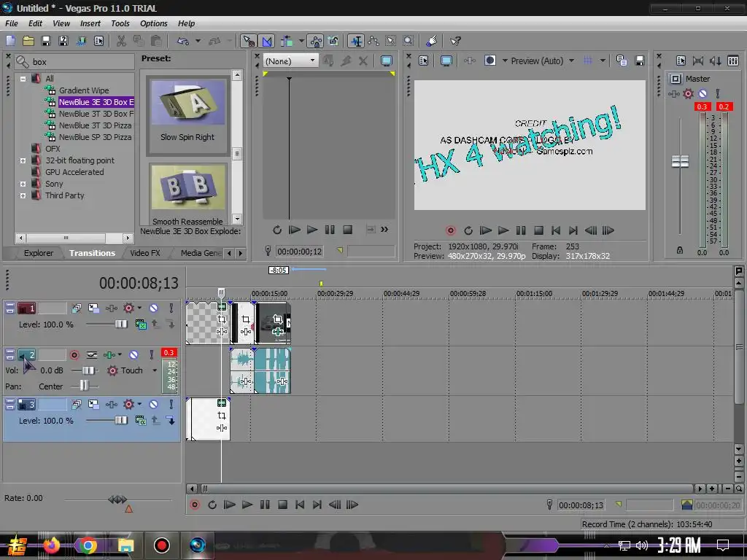
Task: Expand the Third Party folder
Action: click(x=23, y=195)
